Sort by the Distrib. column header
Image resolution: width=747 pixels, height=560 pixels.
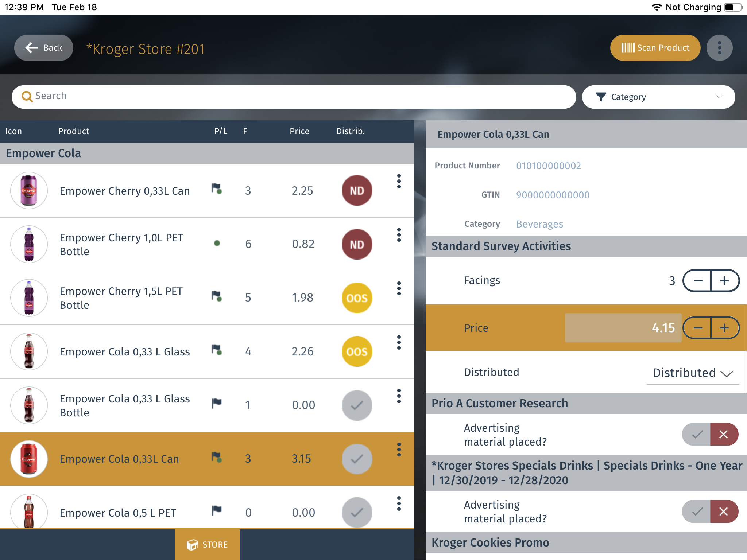pos(351,131)
